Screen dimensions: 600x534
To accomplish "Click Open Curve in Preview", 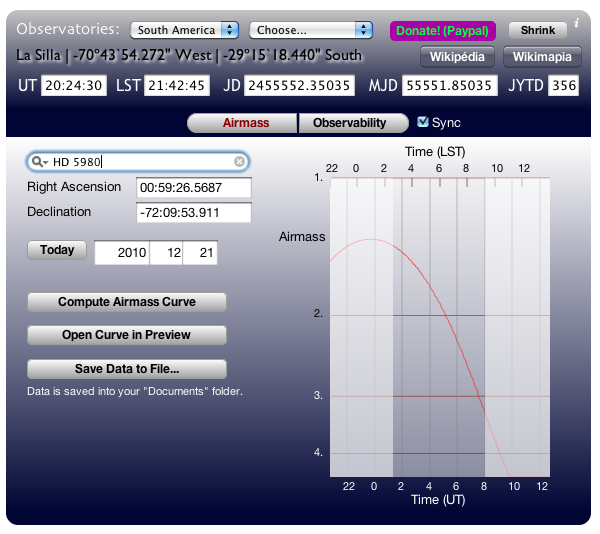I will tap(127, 335).
